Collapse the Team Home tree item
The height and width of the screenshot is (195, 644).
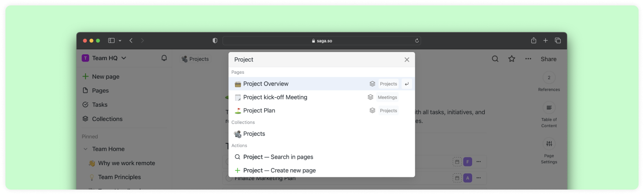click(85, 149)
